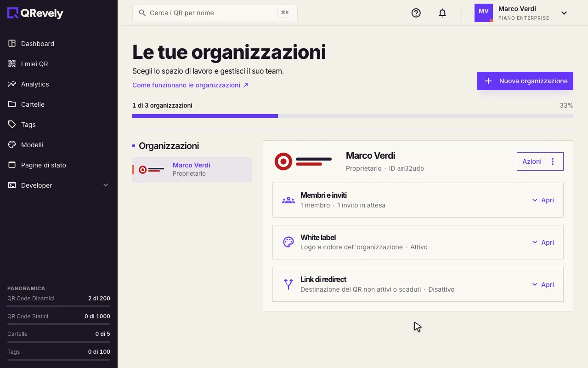This screenshot has height=368, width=588.
Task: Click the White label palette icon
Action: click(288, 242)
